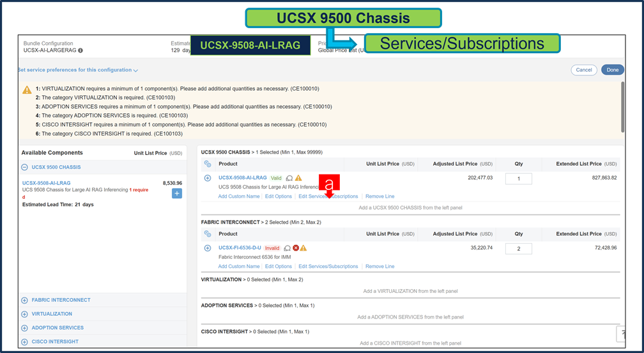Edit the quantity field for UCSX-FI-6536-D-U
644x353 pixels.
pos(518,249)
